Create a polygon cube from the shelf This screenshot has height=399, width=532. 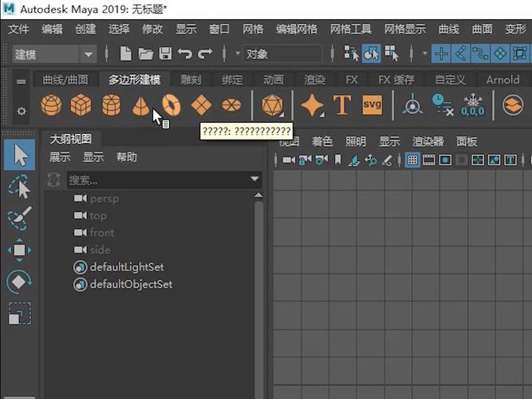81,105
